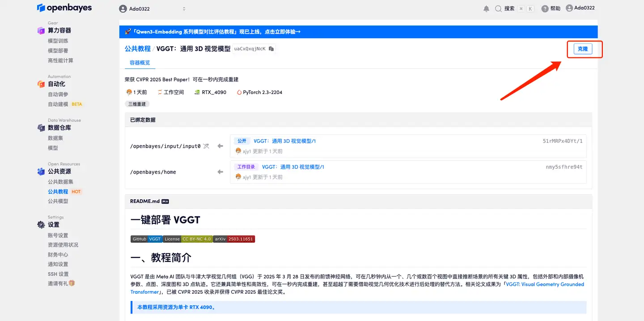Open 通知设置 in the sidebar
Image resolution: width=644 pixels, height=321 pixels.
click(58, 264)
